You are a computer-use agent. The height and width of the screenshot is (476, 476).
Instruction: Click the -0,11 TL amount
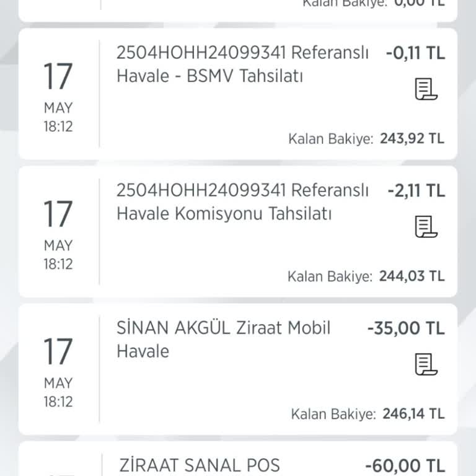click(415, 53)
